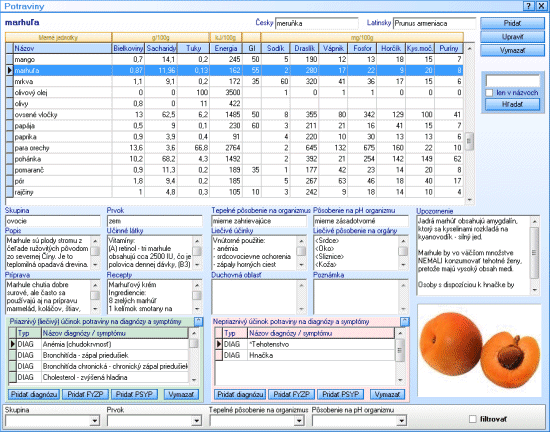Click Vymazať in negative effects panel
Viewport: 550px width, 432px height.
point(387,394)
